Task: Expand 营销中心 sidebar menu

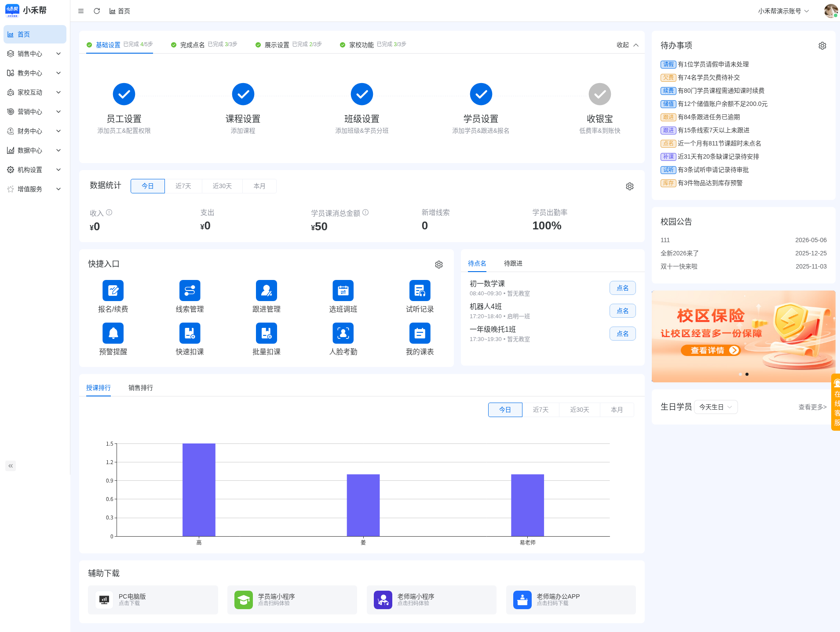Action: click(35, 112)
